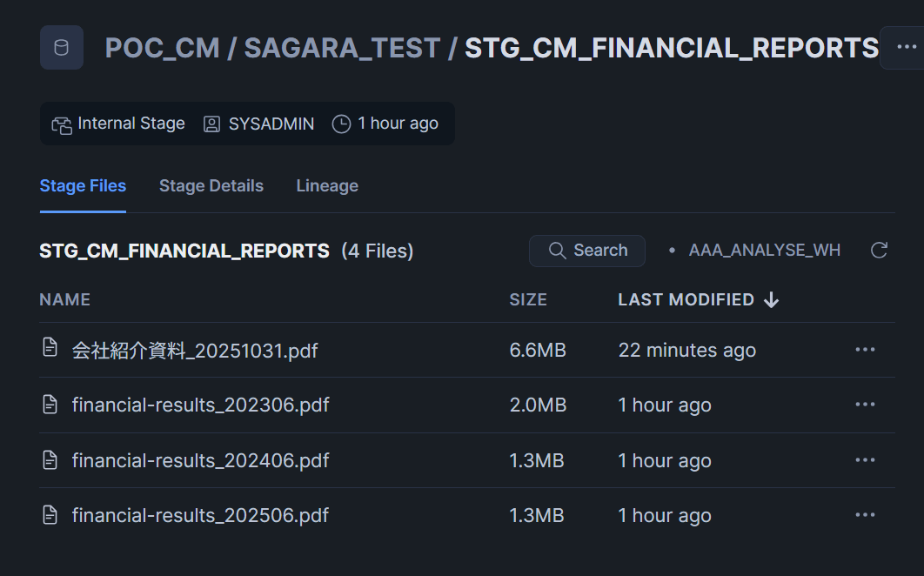Click the file icon for financial-results_202506.pdf

pos(50,515)
